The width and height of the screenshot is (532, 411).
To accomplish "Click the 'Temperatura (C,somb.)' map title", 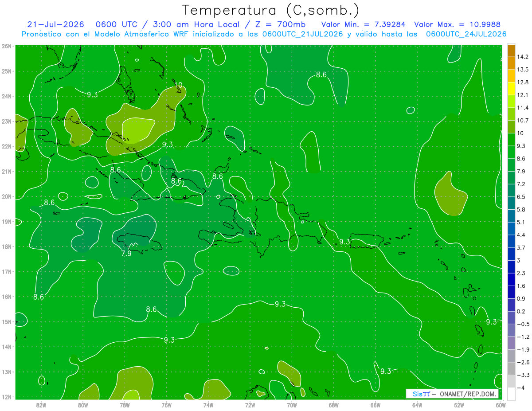I will (x=271, y=10).
